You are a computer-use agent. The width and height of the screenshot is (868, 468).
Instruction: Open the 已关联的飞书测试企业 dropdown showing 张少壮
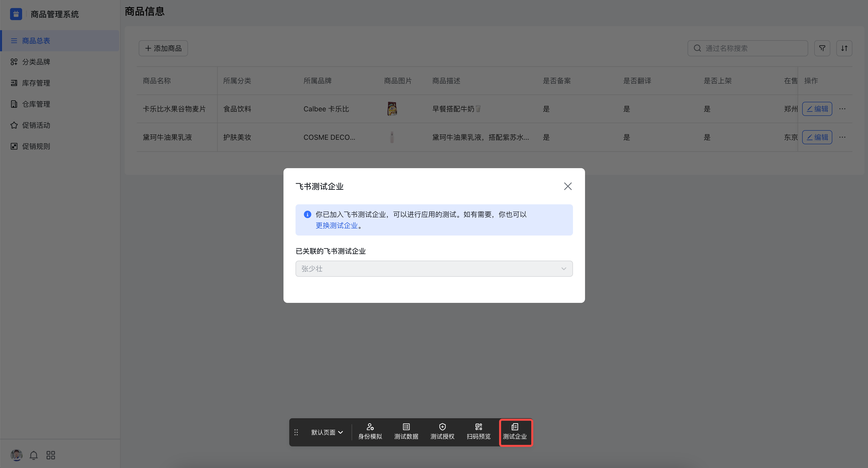[434, 268]
